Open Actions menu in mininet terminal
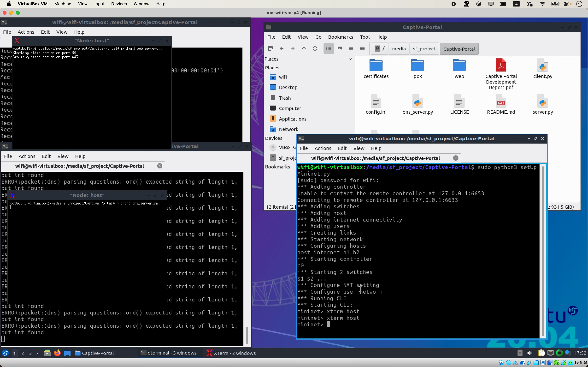The image size is (588, 367). tap(323, 148)
